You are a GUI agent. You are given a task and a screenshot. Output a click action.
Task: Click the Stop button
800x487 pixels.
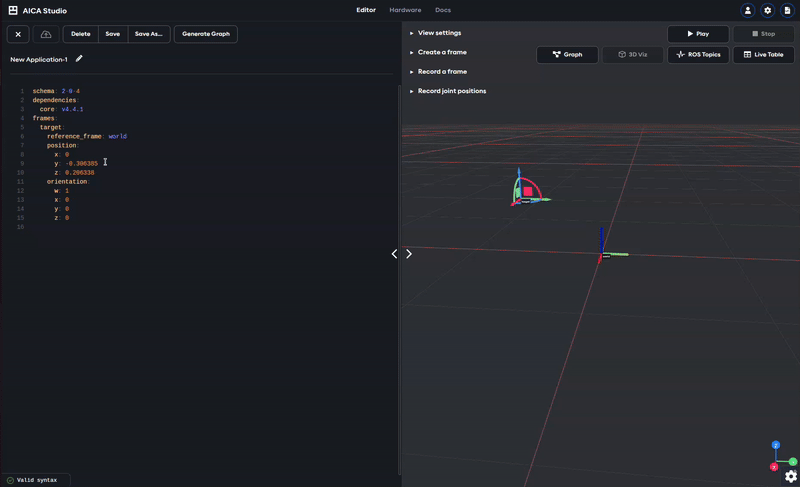[x=763, y=34]
